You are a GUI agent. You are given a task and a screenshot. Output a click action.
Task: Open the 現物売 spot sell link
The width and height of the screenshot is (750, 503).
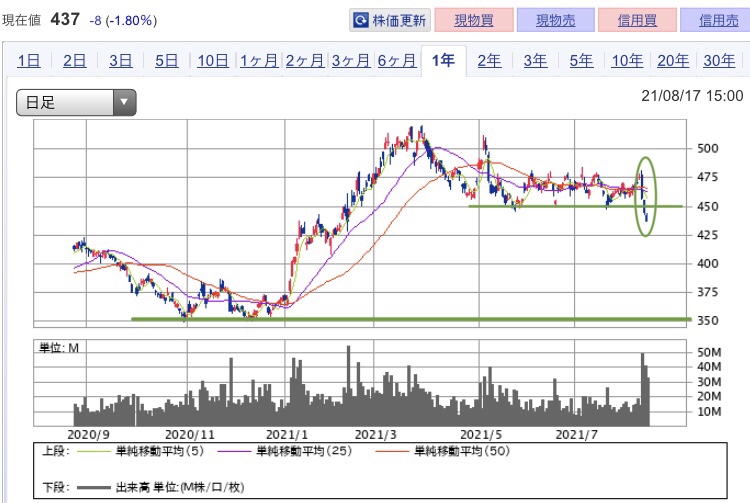[x=555, y=20]
